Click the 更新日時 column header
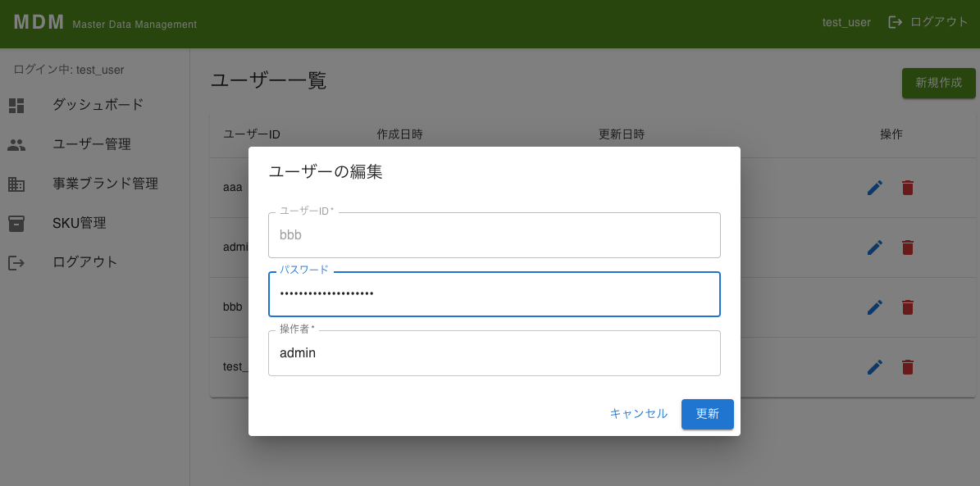 (x=622, y=134)
